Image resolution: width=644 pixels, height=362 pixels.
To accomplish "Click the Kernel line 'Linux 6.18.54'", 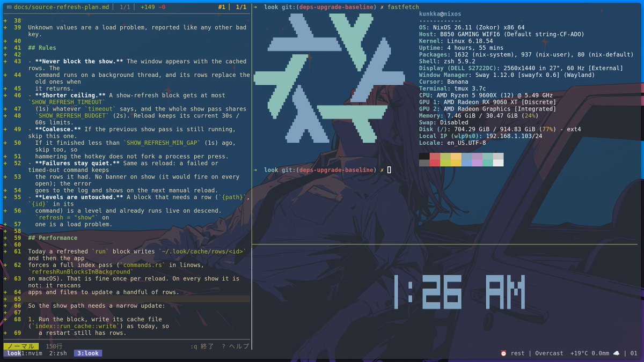I will pyautogui.click(x=456, y=41).
